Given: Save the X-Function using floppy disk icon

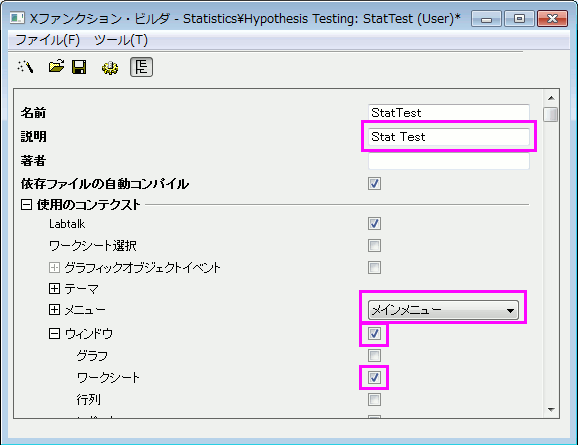Looking at the screenshot, I should click(x=79, y=67).
